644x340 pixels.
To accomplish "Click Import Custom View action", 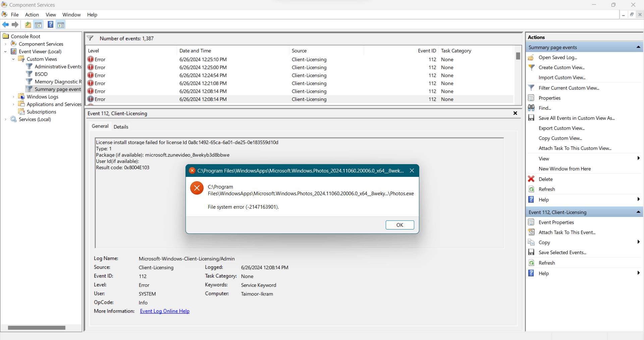I will (x=562, y=77).
